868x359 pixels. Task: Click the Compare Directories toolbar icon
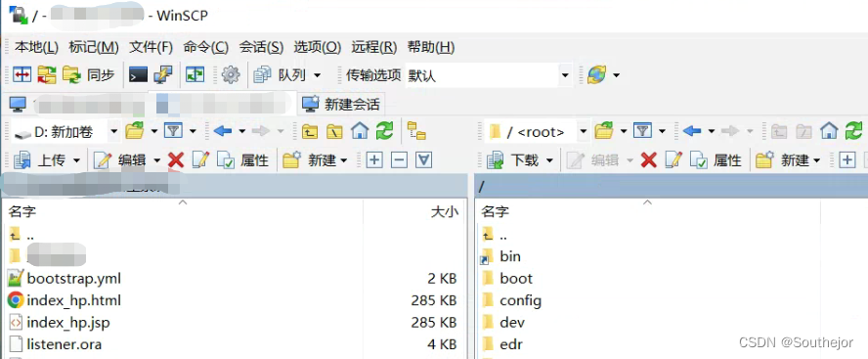coord(22,74)
